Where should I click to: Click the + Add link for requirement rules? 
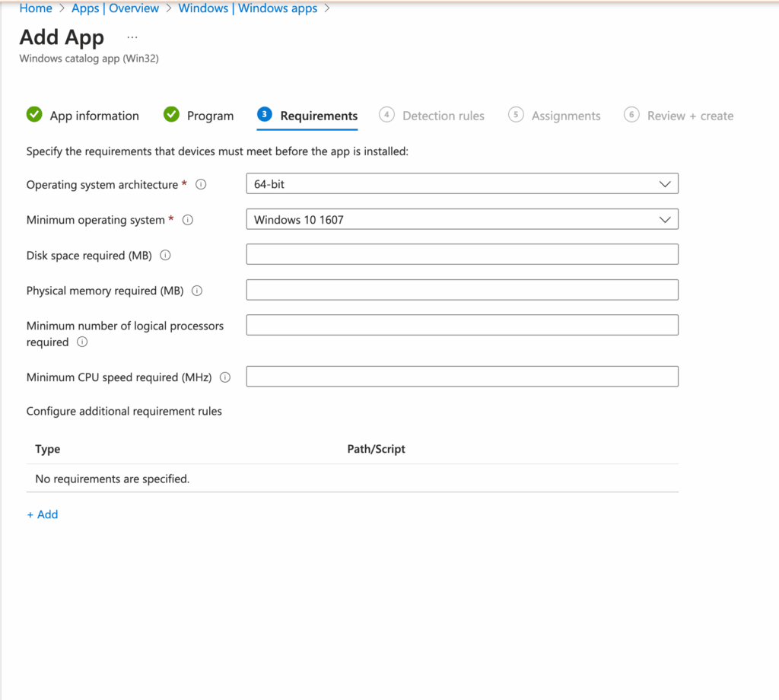point(42,514)
